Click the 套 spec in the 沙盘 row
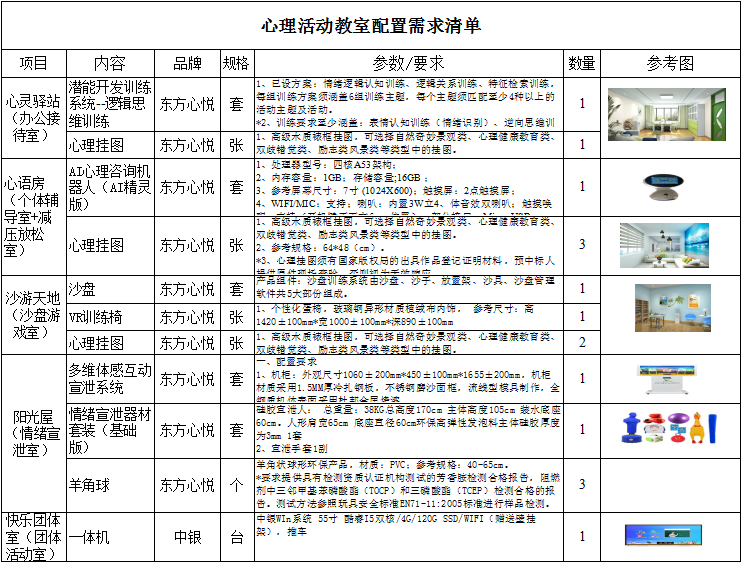Image resolution: width=744 pixels, height=562 pixels. point(237,289)
